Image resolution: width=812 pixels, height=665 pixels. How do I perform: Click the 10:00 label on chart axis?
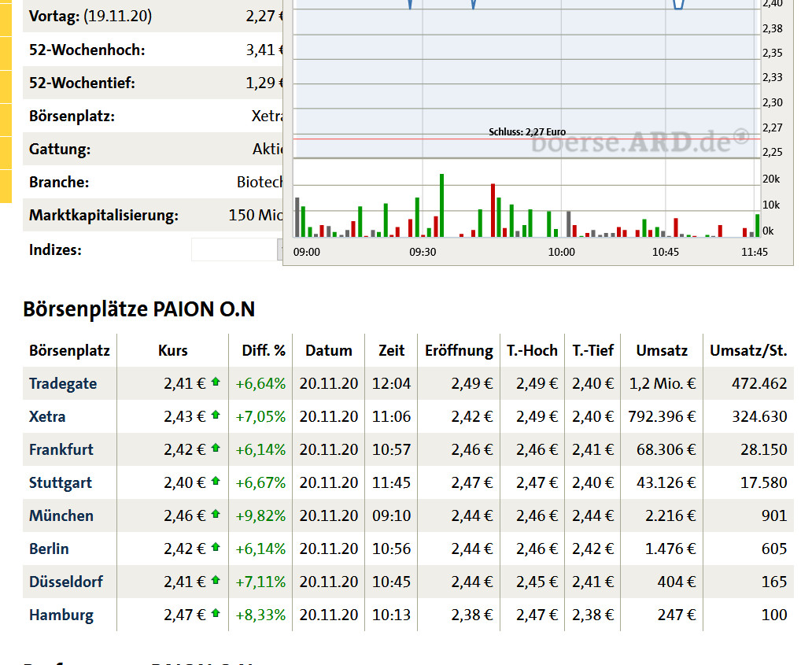point(561,252)
